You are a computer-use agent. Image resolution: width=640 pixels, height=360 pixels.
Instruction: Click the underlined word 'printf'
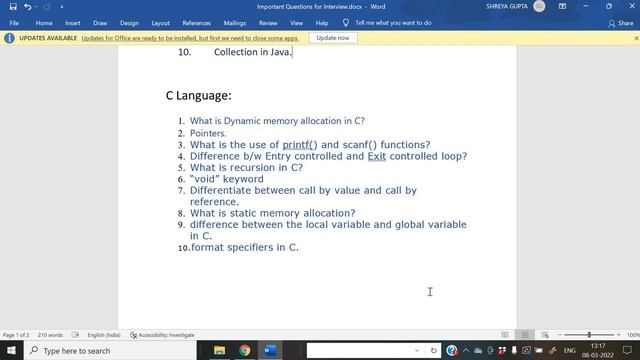[x=296, y=144]
